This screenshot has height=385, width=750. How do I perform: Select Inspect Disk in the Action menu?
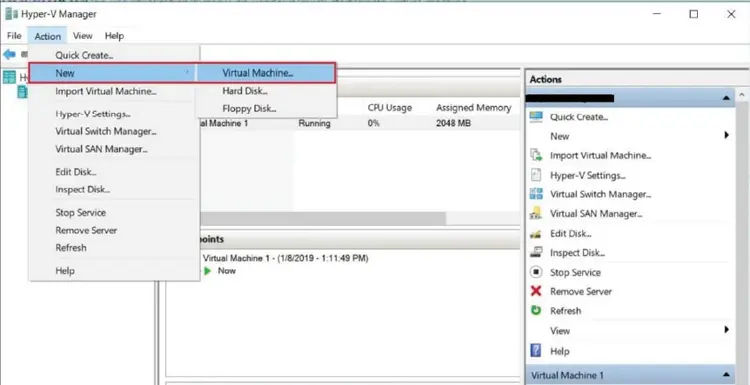pos(114,190)
